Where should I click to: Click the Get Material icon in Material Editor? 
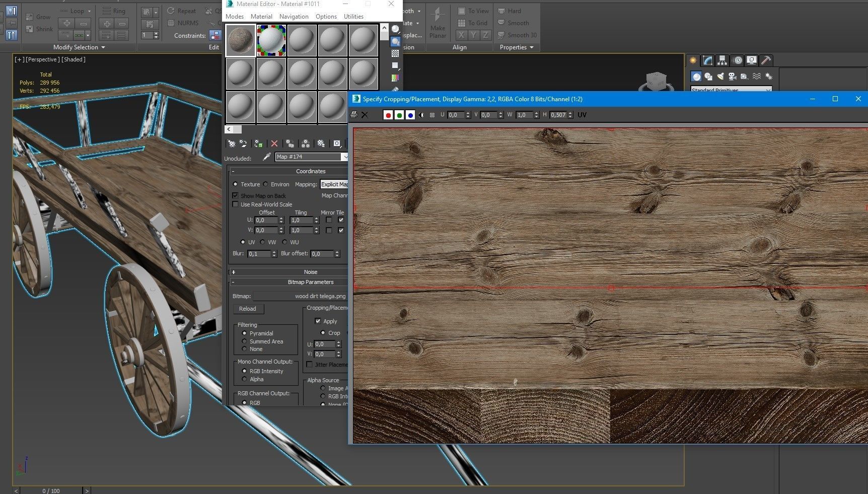[x=231, y=144]
